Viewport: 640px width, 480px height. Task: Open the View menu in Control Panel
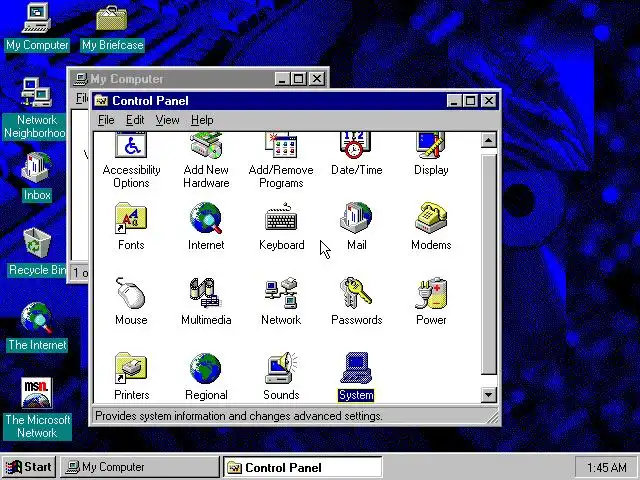click(x=167, y=120)
